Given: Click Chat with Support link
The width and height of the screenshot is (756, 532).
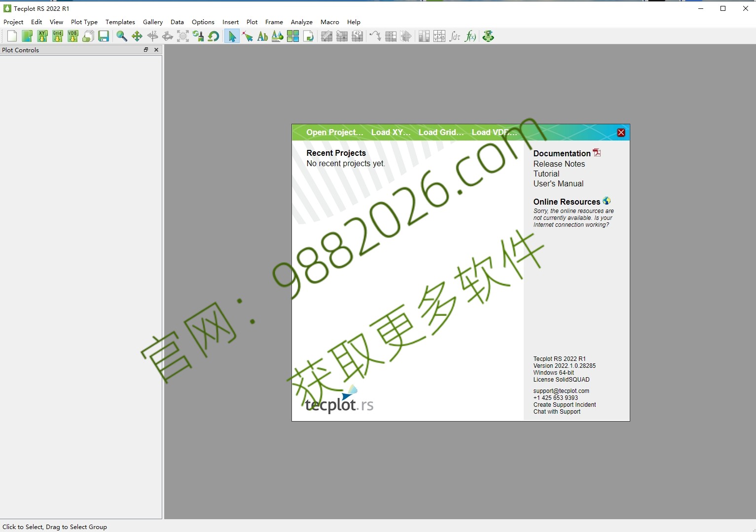Looking at the screenshot, I should tap(557, 412).
